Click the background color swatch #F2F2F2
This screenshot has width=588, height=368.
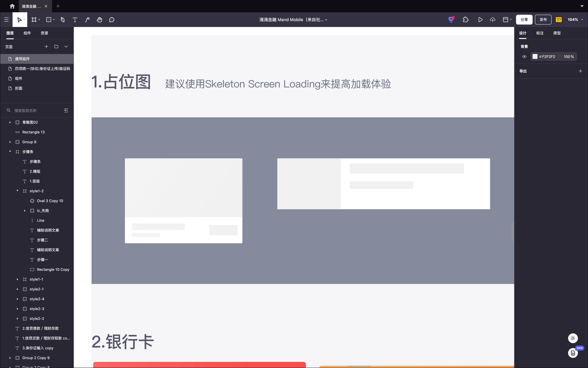(x=535, y=56)
